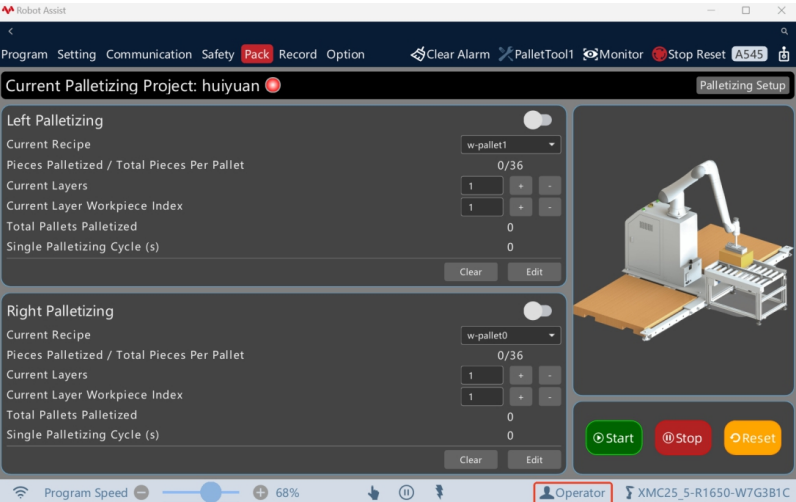
Task: Decrement Right Current Layer Workpiece Index
Action: [549, 397]
